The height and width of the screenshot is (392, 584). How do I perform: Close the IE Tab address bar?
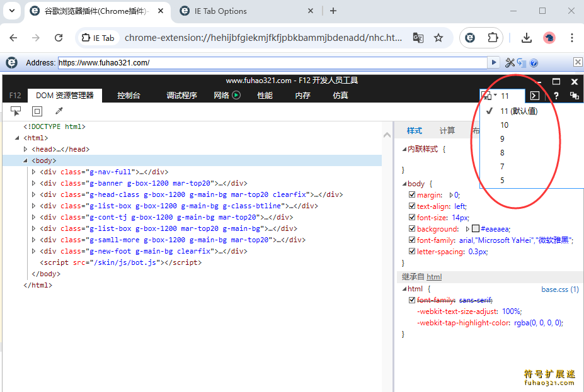coord(578,62)
